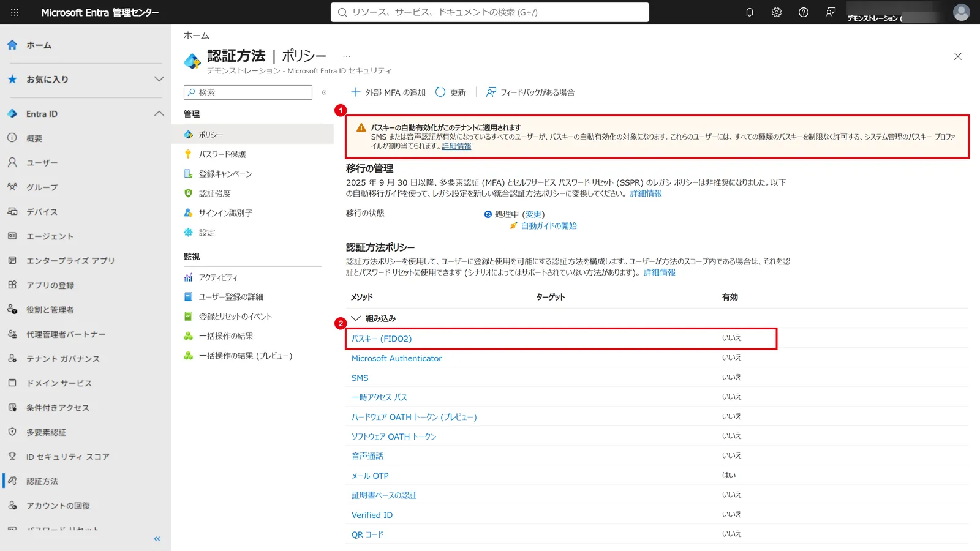This screenshot has height=551, width=980.
Task: Click 外部 MFA の追加 button
Action: click(388, 92)
